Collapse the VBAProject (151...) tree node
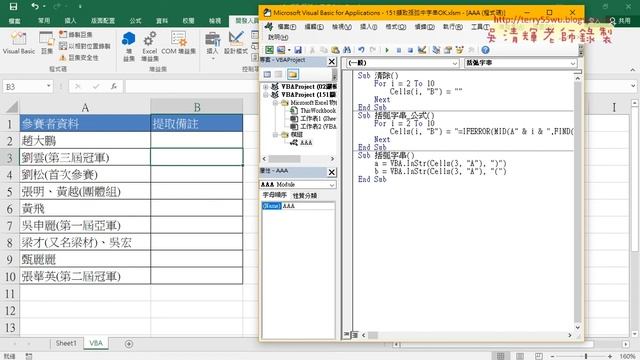Image resolution: width=640 pixels, height=360 pixels. click(x=266, y=95)
